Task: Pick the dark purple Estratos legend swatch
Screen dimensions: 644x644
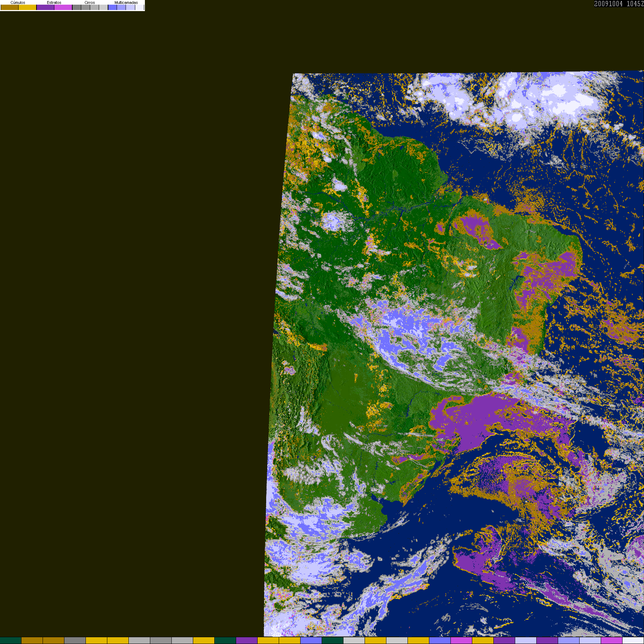Action: pyautogui.click(x=45, y=8)
